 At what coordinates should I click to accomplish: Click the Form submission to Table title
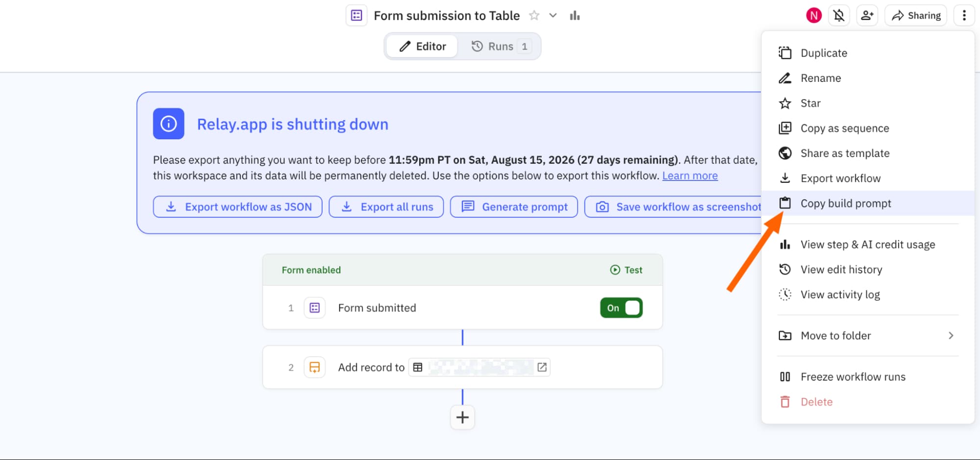pyautogui.click(x=447, y=16)
